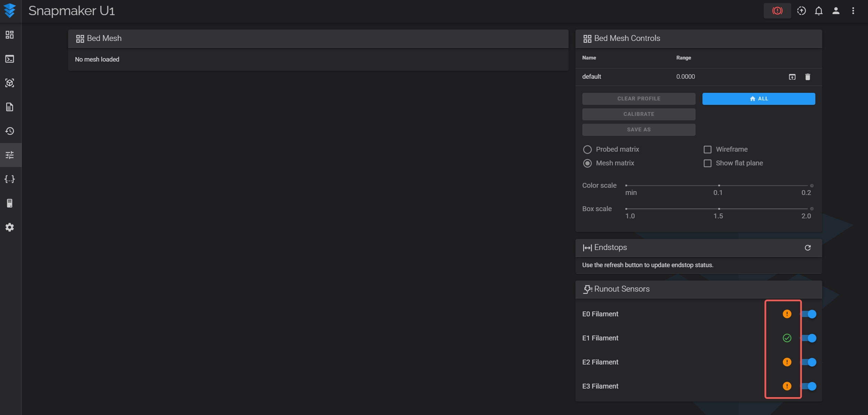This screenshot has height=415, width=868.
Task: Open the user account menu
Action: click(836, 11)
